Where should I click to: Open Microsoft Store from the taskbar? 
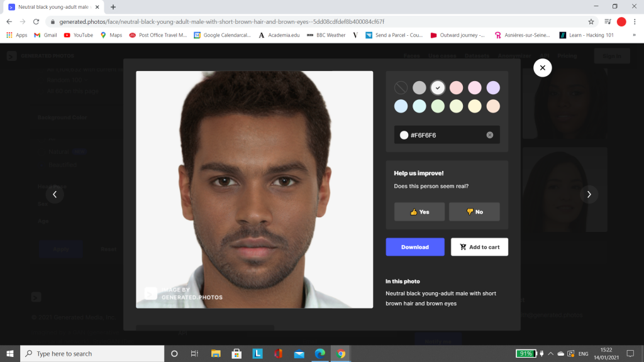236,353
